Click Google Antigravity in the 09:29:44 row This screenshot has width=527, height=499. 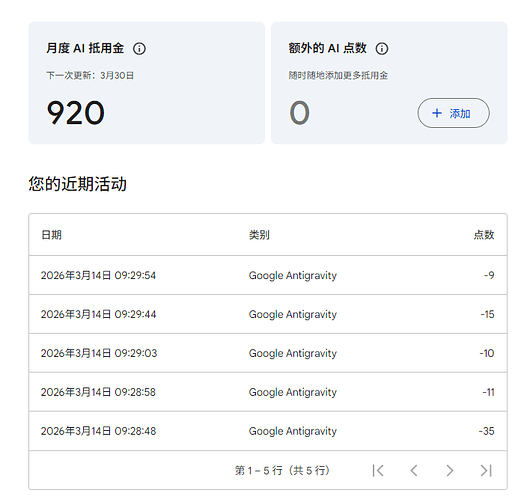(293, 315)
